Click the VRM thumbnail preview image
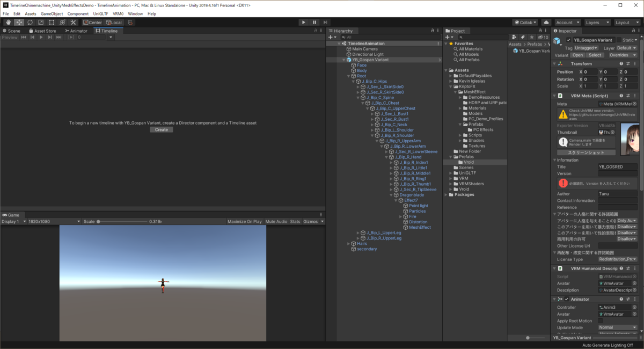This screenshot has width=644, height=349. point(629,139)
